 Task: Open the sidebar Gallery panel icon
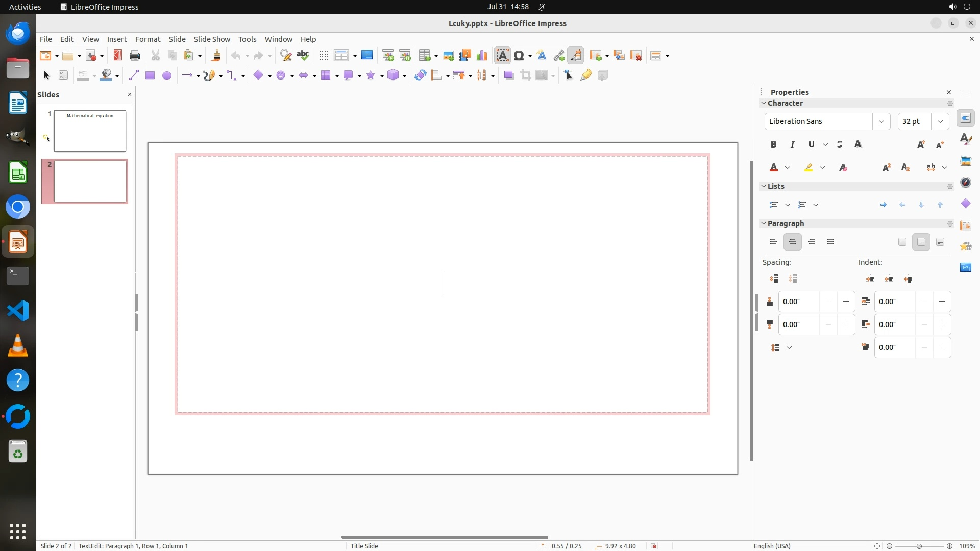[965, 161]
